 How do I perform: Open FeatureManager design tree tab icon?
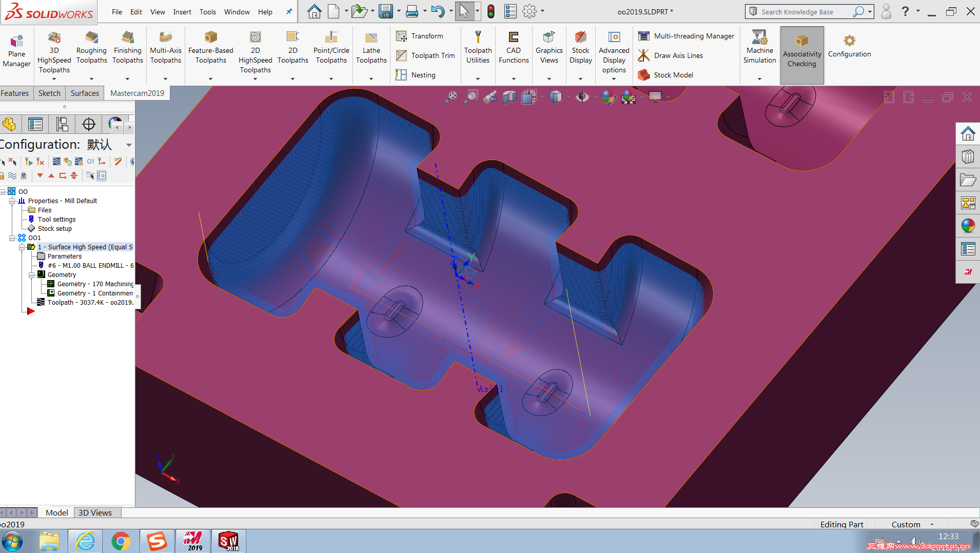tap(9, 124)
